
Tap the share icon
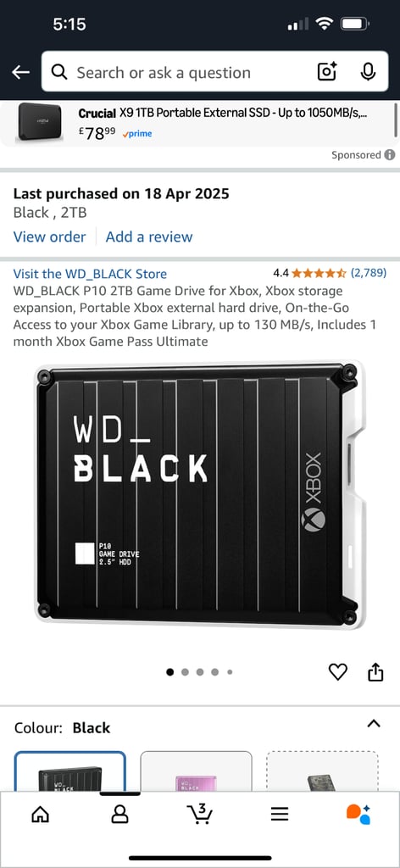coord(375,672)
